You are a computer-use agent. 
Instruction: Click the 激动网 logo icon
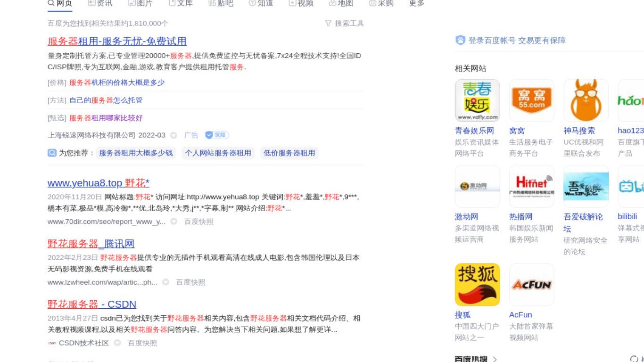(x=477, y=186)
